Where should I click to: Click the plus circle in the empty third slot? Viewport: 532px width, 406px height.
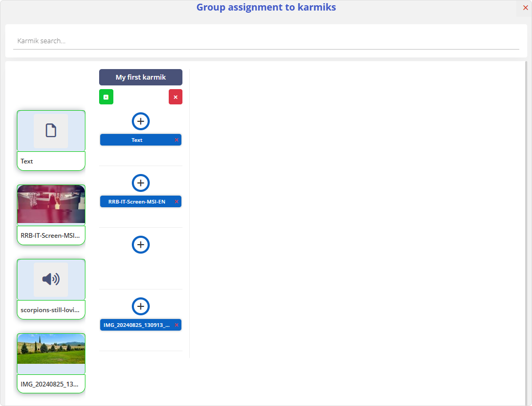point(141,245)
